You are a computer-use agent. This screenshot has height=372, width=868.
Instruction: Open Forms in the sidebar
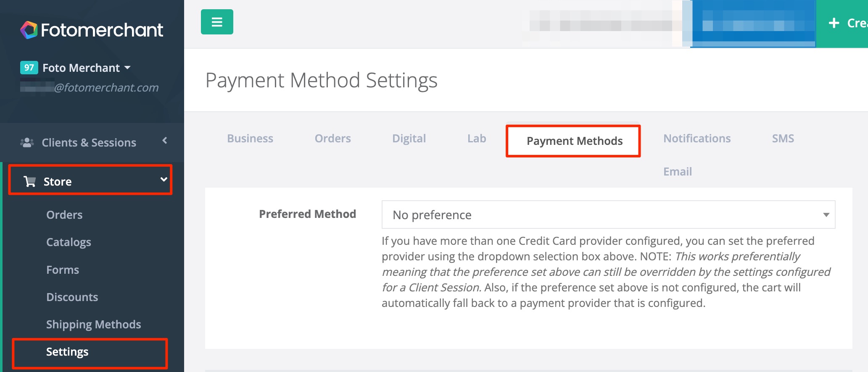pos(63,270)
